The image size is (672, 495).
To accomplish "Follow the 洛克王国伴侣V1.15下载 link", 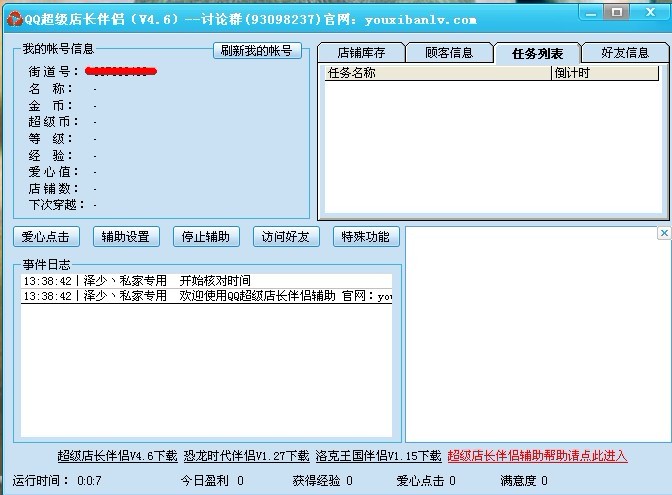I will pos(378,456).
